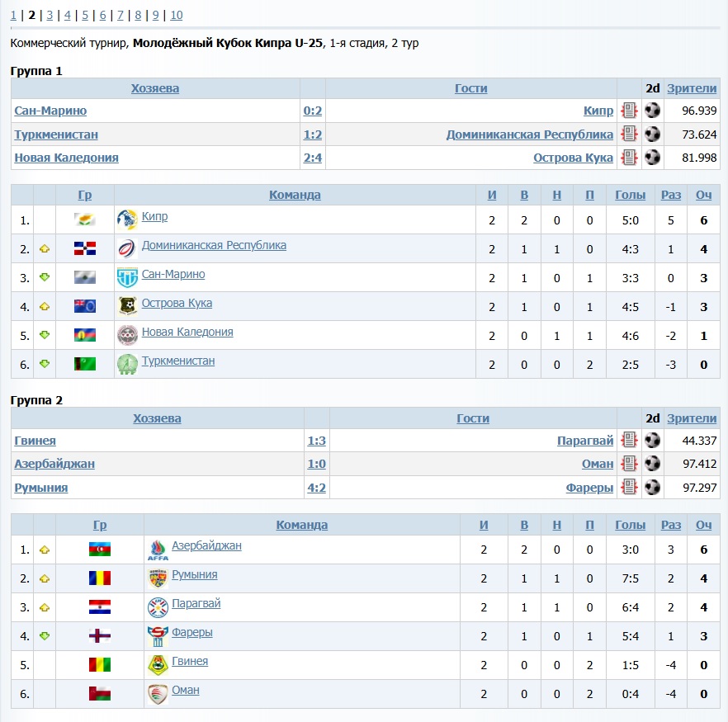Image resolution: width=728 pixels, height=722 pixels.
Task: Open match report for Новая Каледония game
Action: click(629, 158)
